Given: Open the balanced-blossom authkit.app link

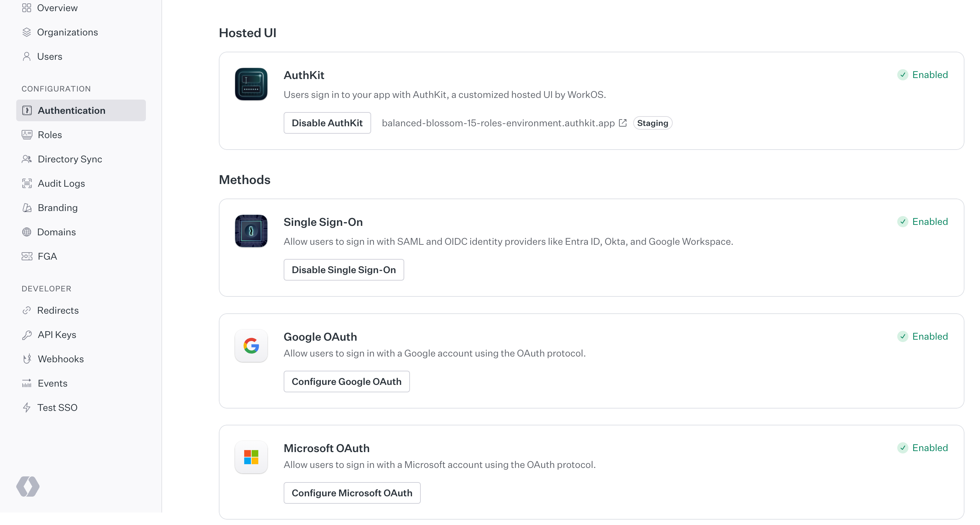Looking at the screenshot, I should click(498, 123).
